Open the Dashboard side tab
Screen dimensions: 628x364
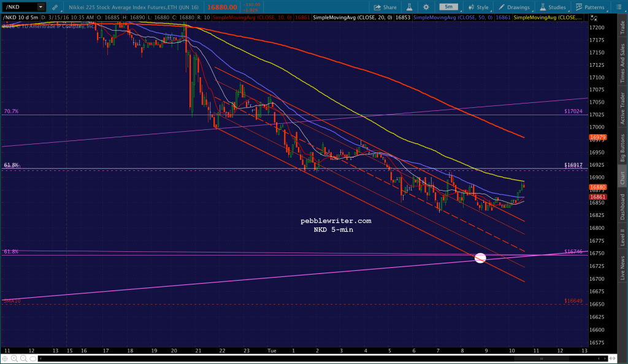(622, 207)
